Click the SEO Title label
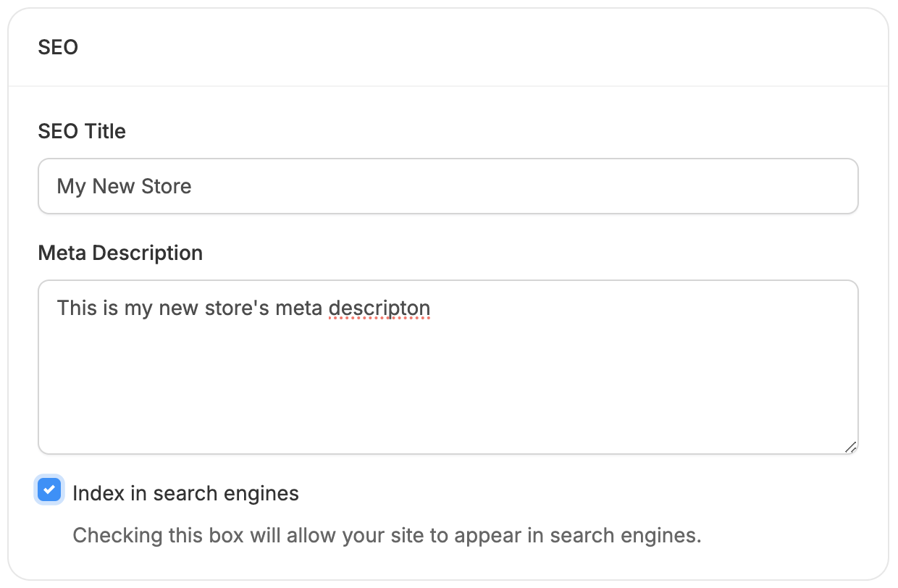 click(82, 131)
